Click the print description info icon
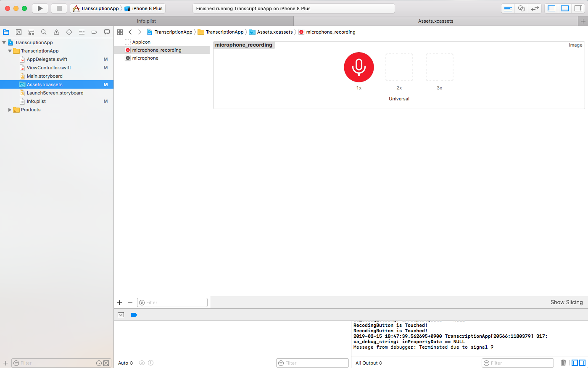This screenshot has height=368, width=588. click(151, 363)
